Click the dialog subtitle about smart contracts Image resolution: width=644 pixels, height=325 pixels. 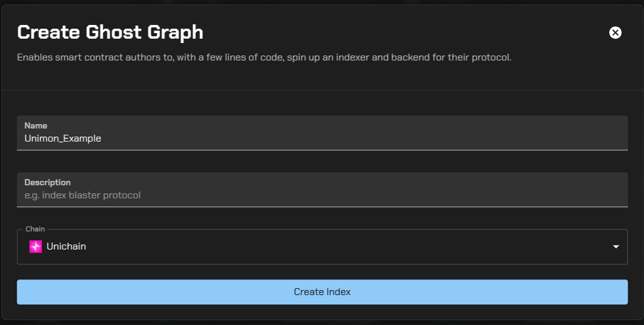pos(264,57)
